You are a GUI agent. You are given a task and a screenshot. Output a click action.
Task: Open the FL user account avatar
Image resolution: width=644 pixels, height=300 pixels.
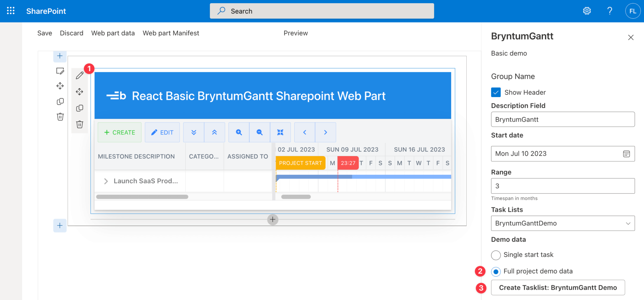coord(633,11)
